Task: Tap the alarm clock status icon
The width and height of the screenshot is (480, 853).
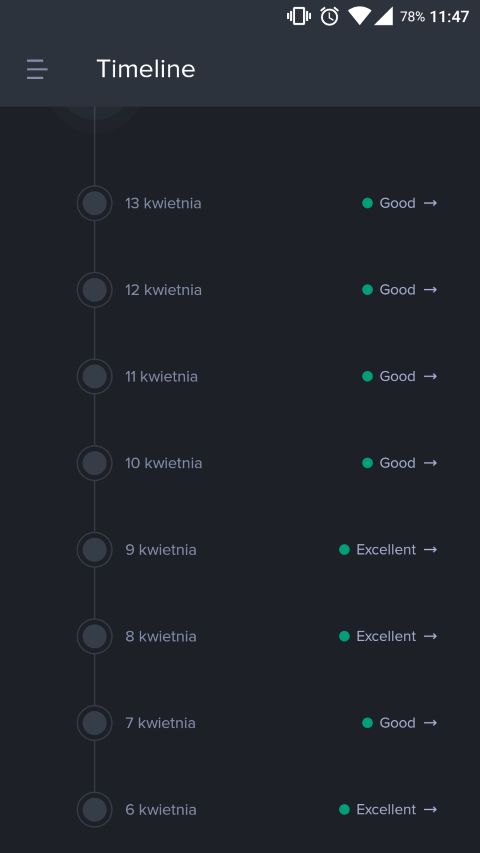Action: point(329,16)
